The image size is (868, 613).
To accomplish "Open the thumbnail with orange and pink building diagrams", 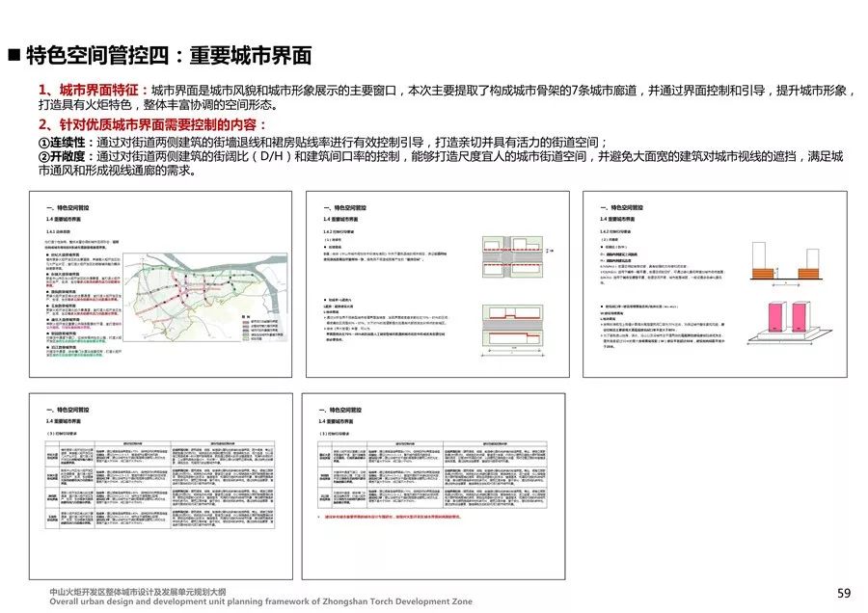I will 715,284.
